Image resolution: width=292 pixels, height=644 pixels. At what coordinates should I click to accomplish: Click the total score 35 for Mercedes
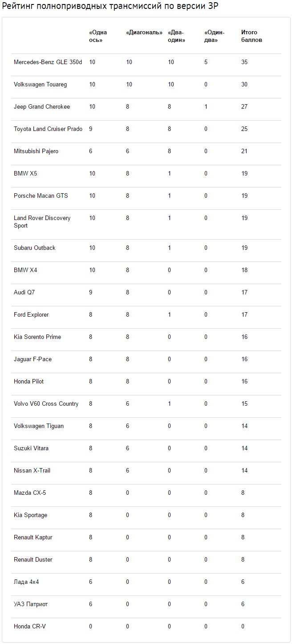[x=244, y=62]
